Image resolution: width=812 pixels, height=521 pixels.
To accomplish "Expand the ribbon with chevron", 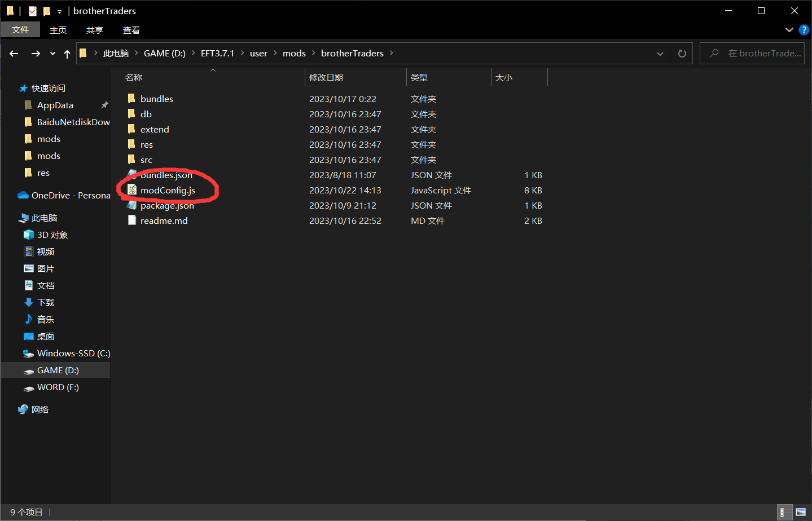I will pyautogui.click(x=789, y=30).
